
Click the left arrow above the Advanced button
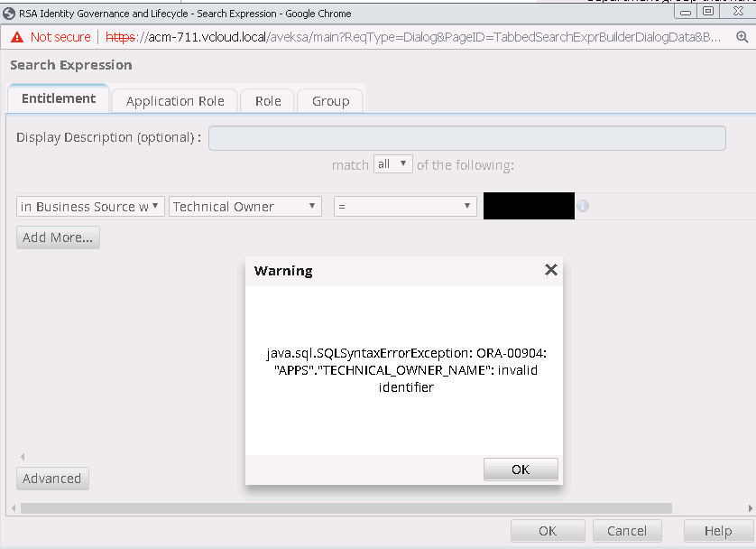pos(21,457)
